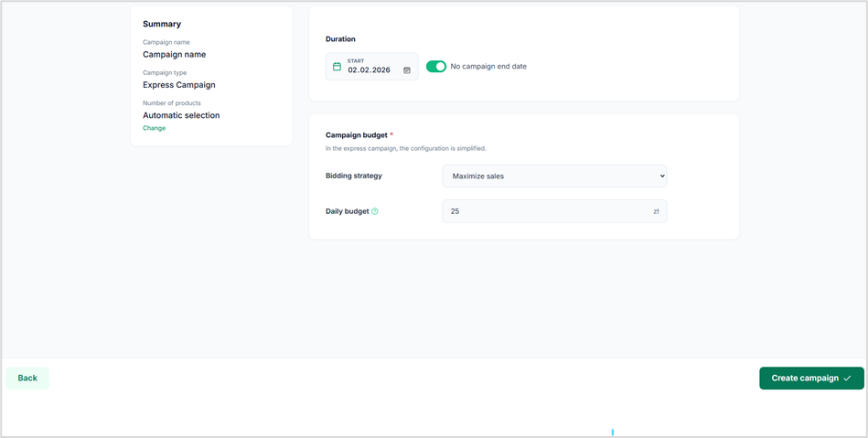Open the date picker icon after 02.02.2026
Viewport: 868px width, 438px height.
click(x=407, y=70)
